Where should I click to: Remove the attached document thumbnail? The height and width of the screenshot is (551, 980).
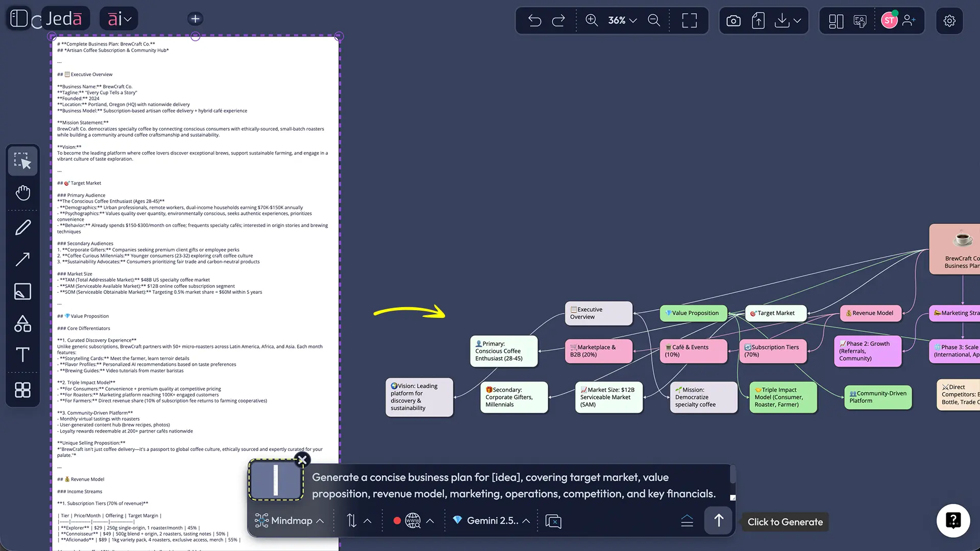[x=302, y=460]
